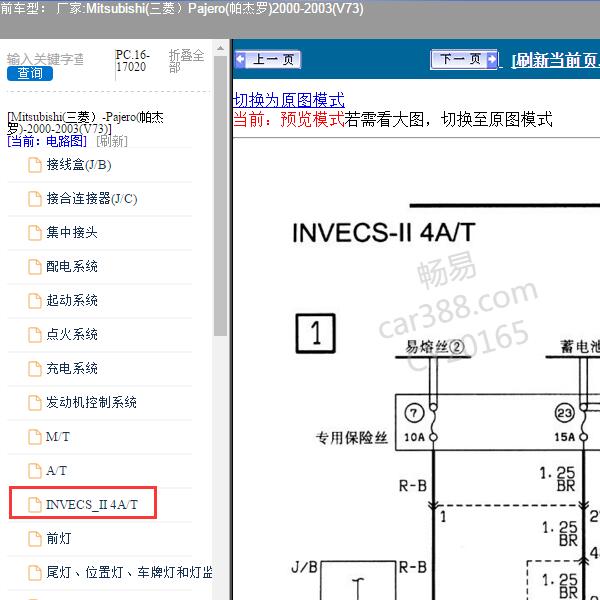Select the M/T entry
The width and height of the screenshot is (600, 600).
58,437
